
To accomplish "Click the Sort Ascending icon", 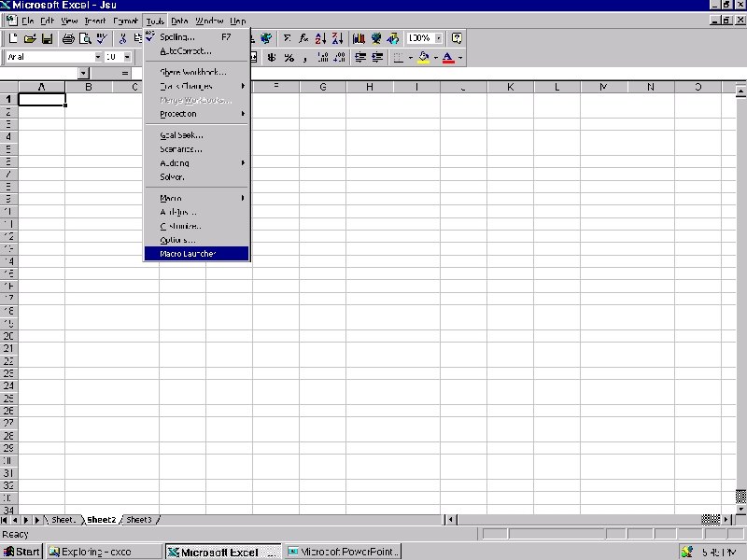I will click(x=320, y=38).
